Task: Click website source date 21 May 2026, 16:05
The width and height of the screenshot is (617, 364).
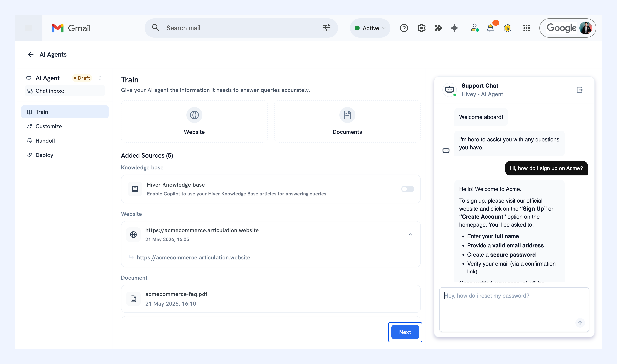Action: point(167,239)
